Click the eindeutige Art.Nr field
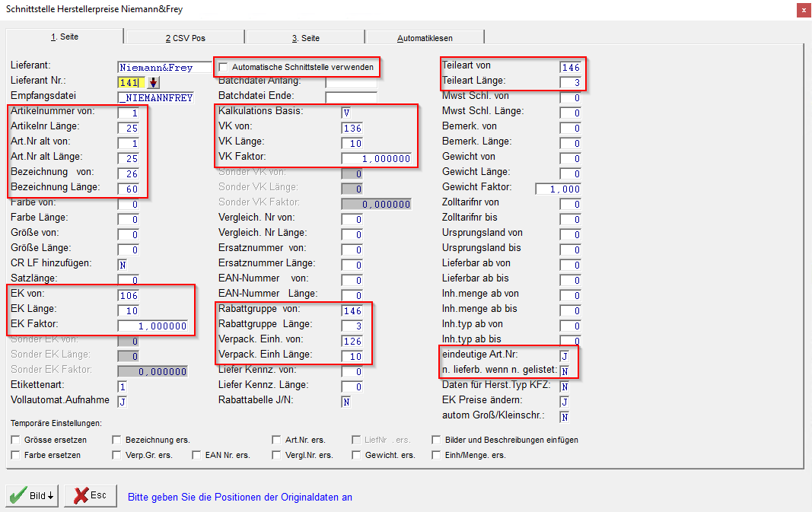812x512 pixels. tap(565, 356)
